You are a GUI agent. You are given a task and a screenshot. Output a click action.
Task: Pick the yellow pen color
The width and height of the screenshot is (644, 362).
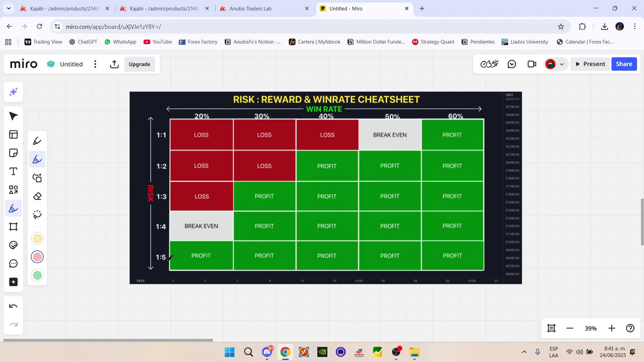[37, 239]
